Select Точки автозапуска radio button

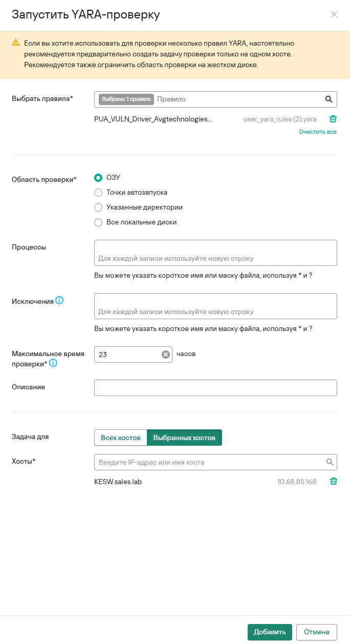click(99, 193)
